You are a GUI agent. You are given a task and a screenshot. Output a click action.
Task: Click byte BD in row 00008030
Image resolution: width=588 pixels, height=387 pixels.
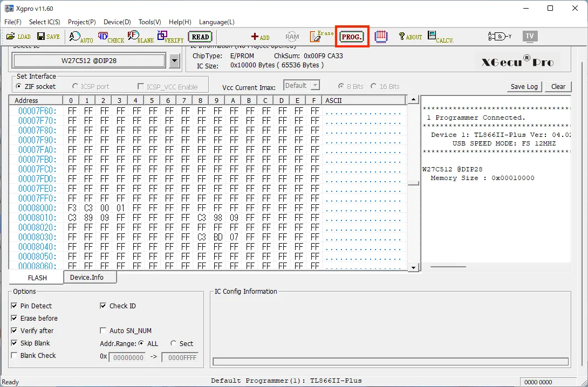coord(218,237)
